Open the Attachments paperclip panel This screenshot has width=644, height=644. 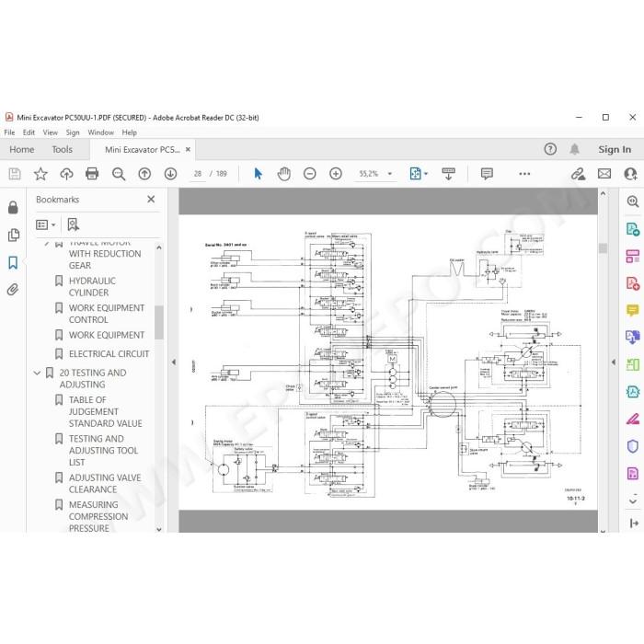(x=13, y=290)
